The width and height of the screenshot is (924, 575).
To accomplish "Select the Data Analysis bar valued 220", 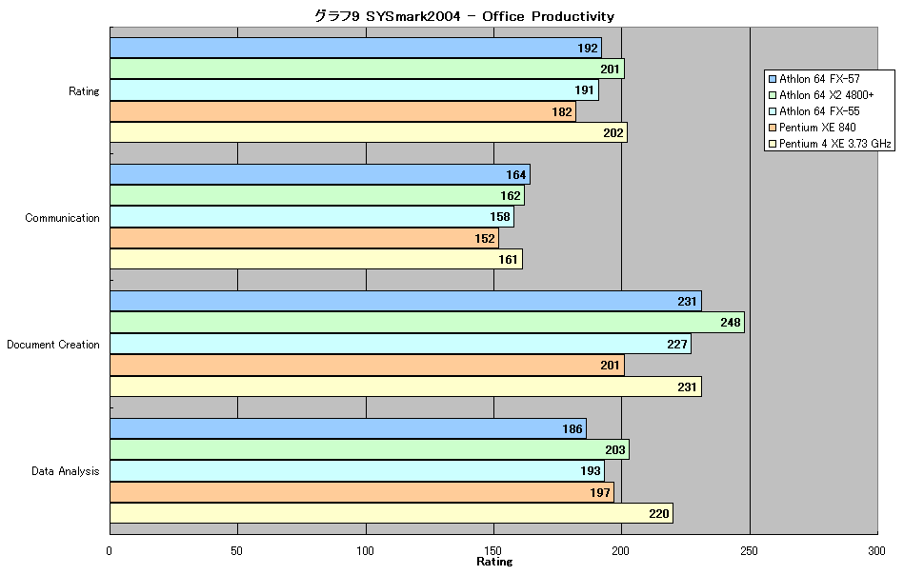I will [x=392, y=513].
